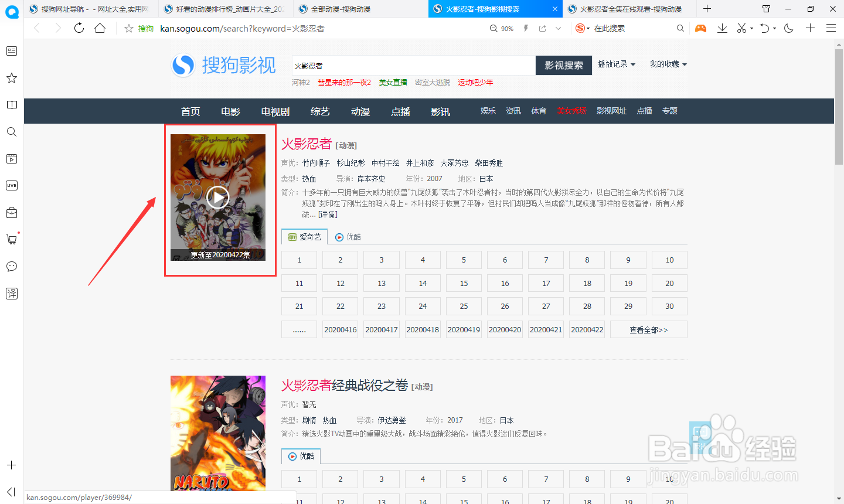
Task: Click 美女秀场 link in navigation
Action: [571, 111]
